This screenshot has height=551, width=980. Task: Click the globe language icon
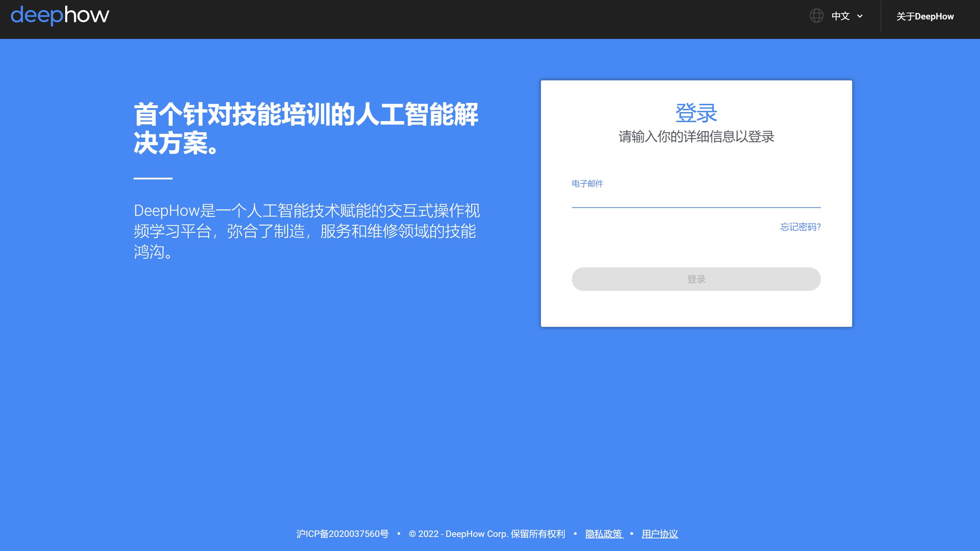pos(816,16)
